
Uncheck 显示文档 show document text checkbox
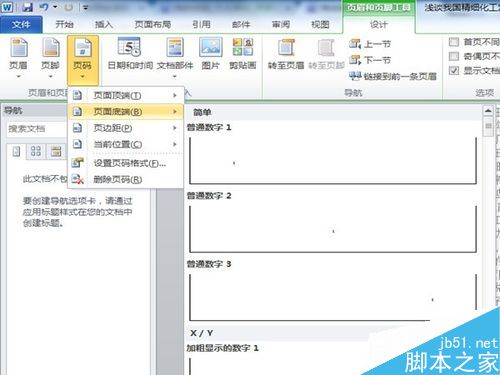[x=454, y=70]
